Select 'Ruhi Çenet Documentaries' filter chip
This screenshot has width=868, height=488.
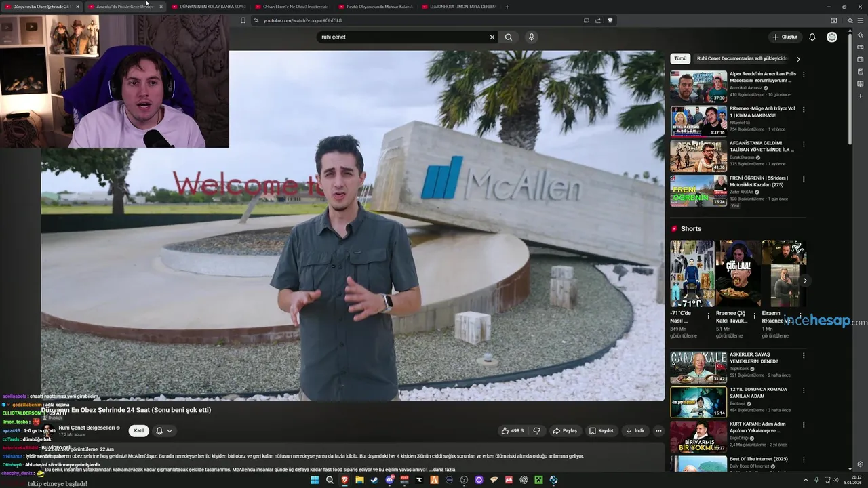tap(742, 59)
